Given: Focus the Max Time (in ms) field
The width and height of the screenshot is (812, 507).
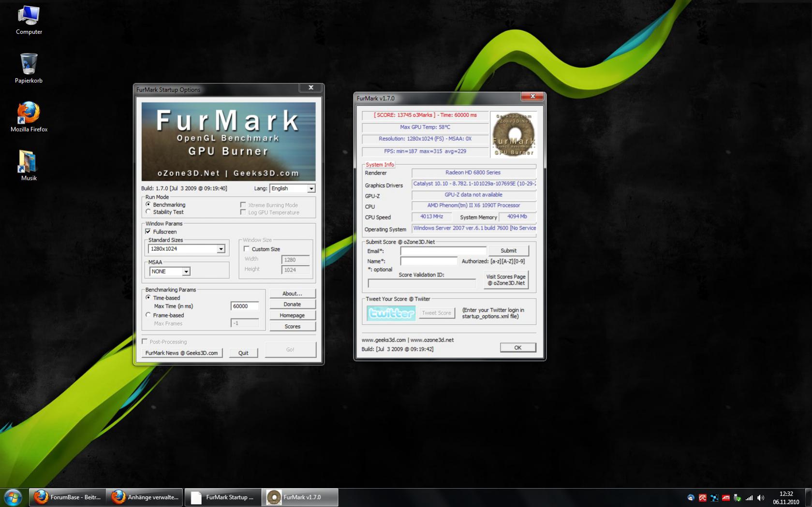Looking at the screenshot, I should pos(245,306).
